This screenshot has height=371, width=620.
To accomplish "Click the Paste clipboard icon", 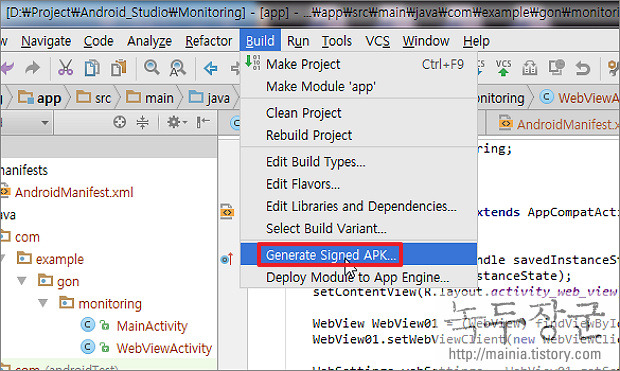I will click(119, 68).
